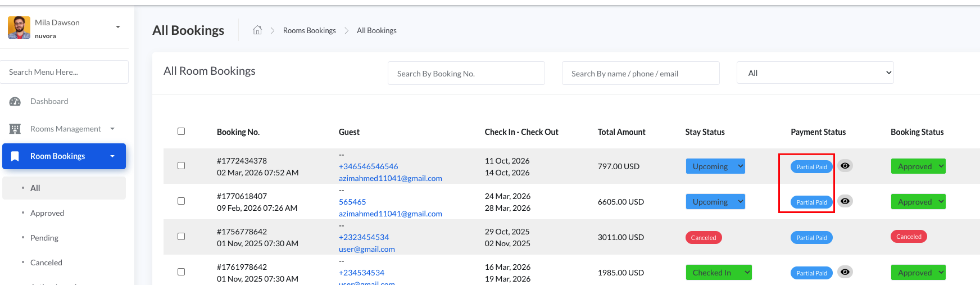980x285 pixels.
Task: Click the Rooms Management building icon
Action: pyautogui.click(x=15, y=129)
